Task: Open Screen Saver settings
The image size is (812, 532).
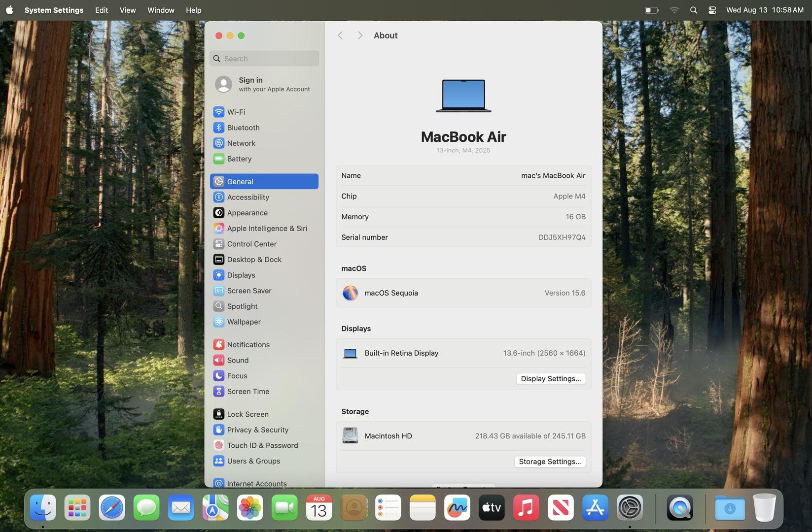Action: [x=264, y=291]
